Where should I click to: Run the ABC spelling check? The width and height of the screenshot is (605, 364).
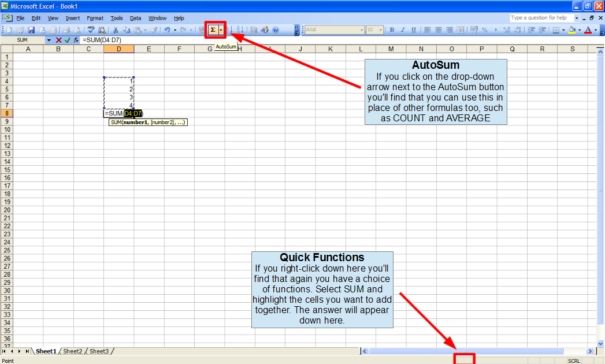91,29
